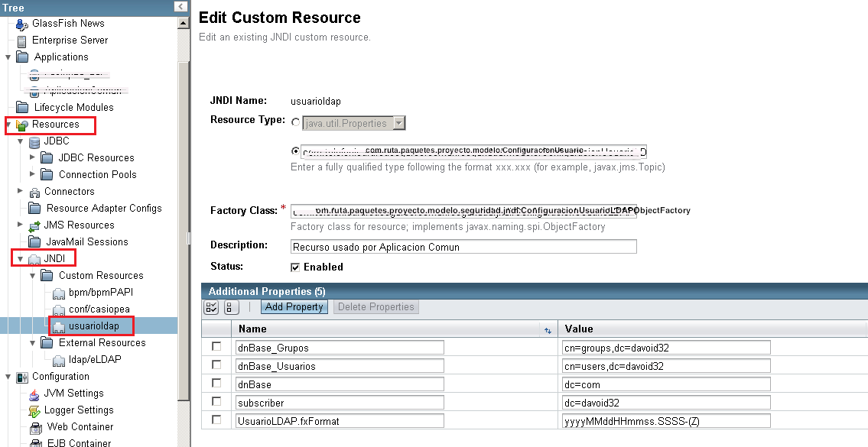Toggle the Enabled status checkbox
Screen dimensions: 868x447
(295, 267)
